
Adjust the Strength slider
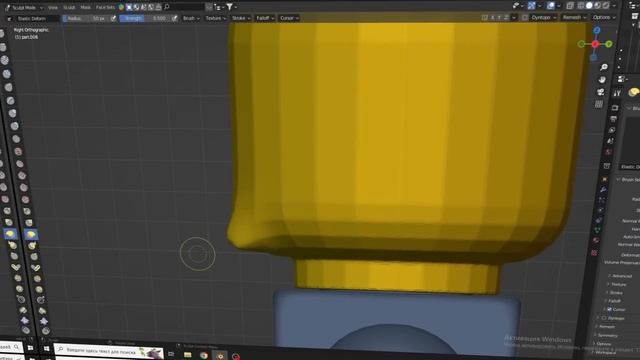pos(144,18)
